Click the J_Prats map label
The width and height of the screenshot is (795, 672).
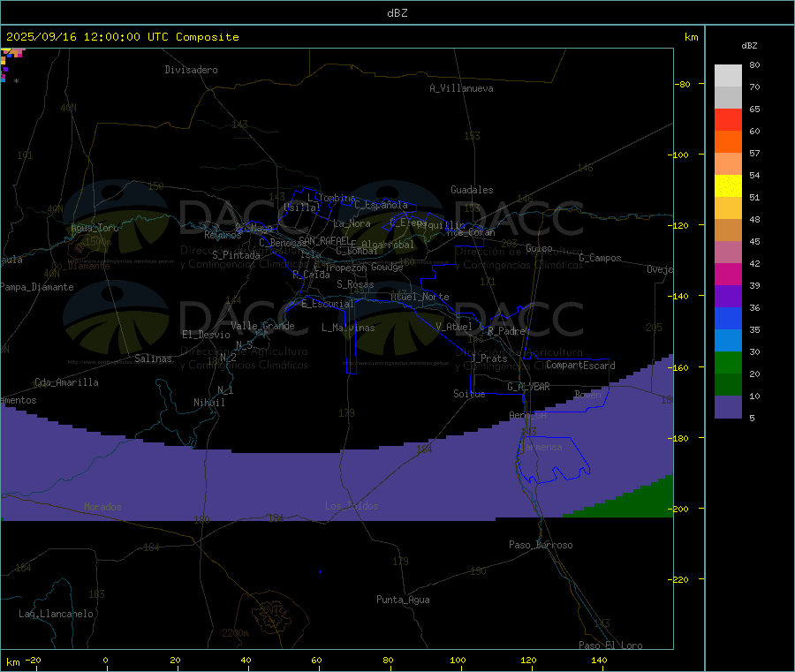488,359
